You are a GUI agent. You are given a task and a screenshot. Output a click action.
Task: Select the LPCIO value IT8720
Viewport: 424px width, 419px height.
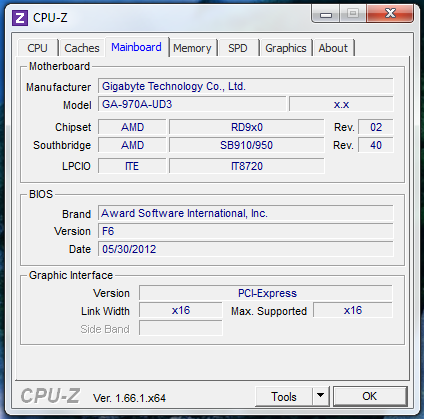coord(247,166)
